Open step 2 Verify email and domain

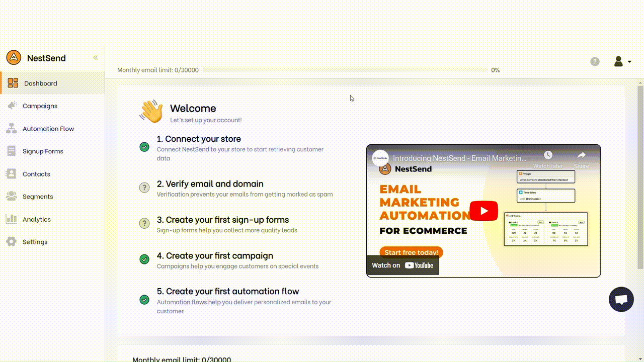[210, 184]
